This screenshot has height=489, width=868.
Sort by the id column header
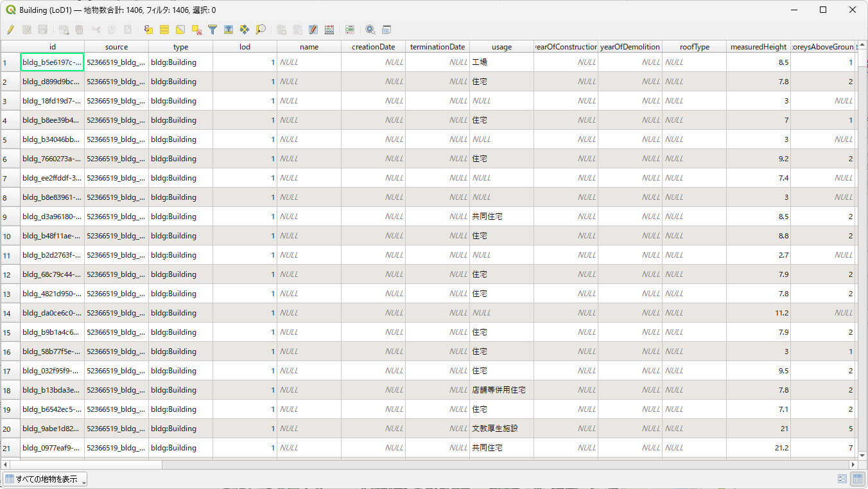tap(53, 47)
